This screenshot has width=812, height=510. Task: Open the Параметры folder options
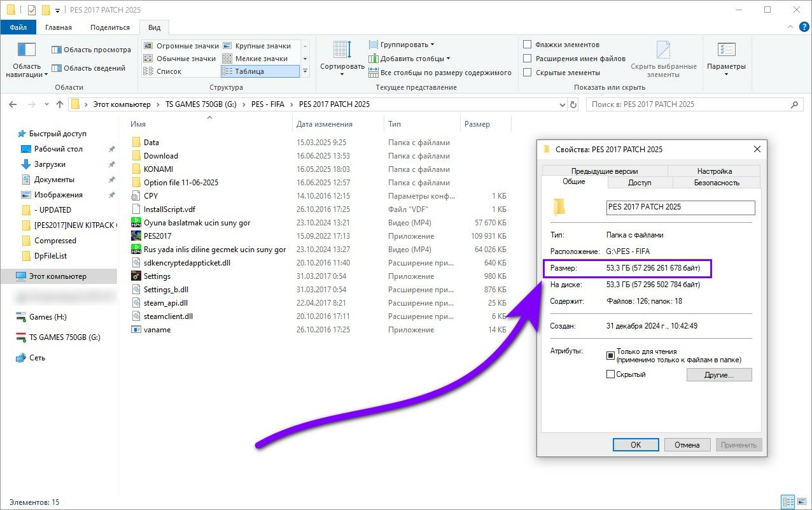click(726, 59)
